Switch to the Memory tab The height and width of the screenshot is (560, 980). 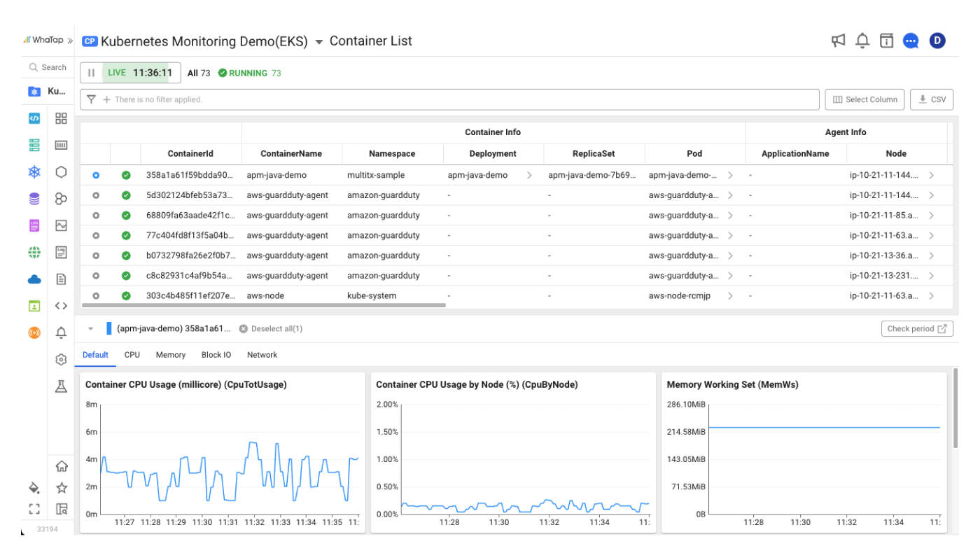[171, 355]
